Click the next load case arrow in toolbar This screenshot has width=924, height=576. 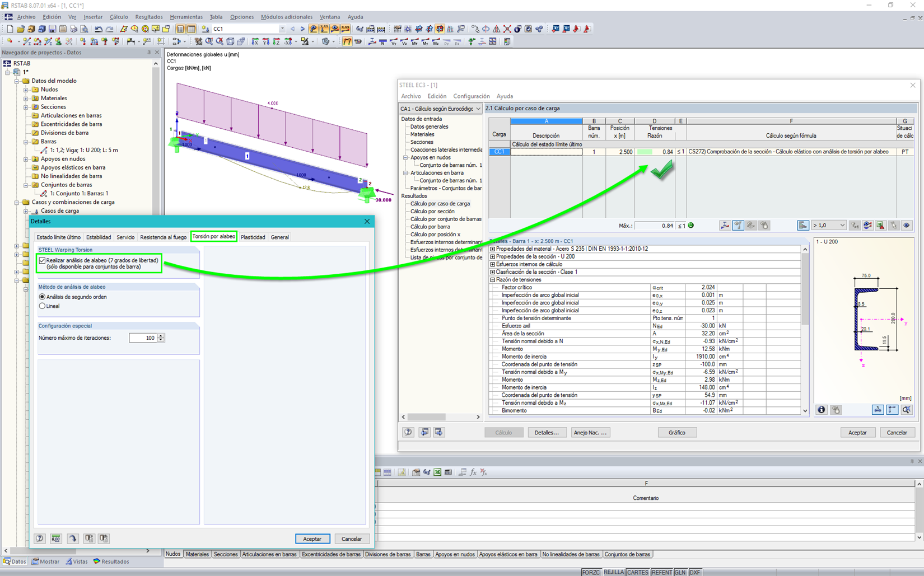pos(302,29)
